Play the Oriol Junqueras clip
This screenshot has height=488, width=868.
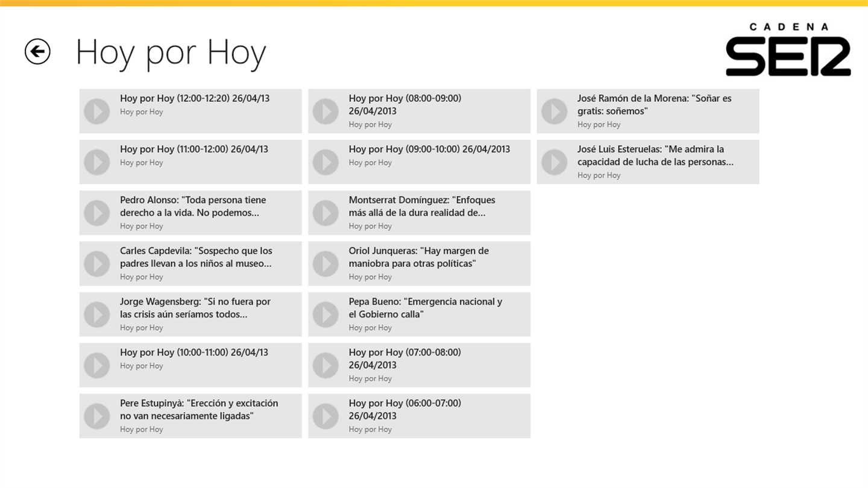[x=325, y=264]
